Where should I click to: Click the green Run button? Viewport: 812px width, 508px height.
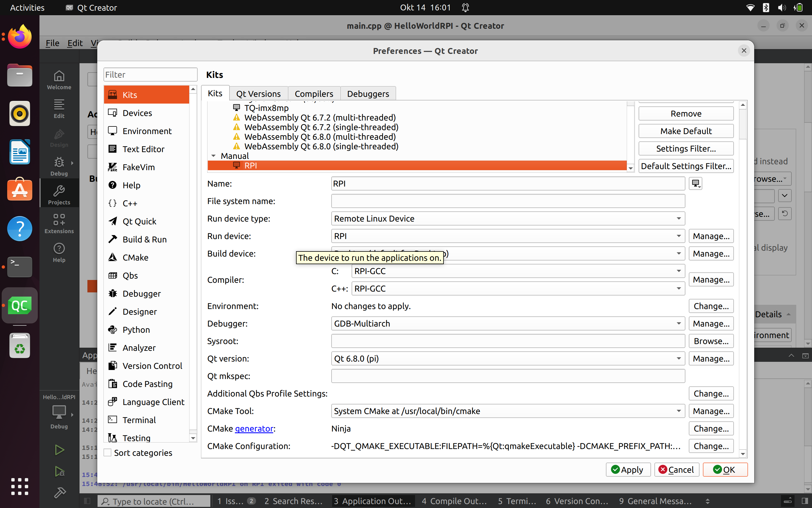point(59,450)
